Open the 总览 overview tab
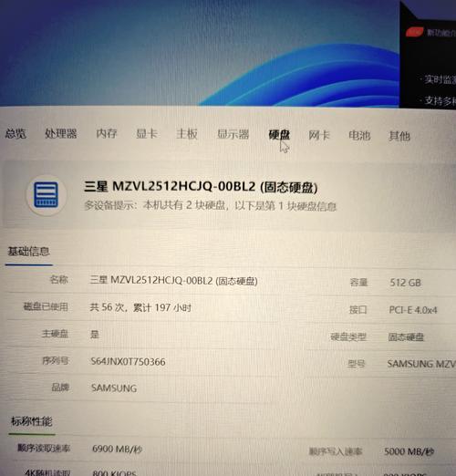This screenshot has height=476, width=456. pyautogui.click(x=16, y=133)
